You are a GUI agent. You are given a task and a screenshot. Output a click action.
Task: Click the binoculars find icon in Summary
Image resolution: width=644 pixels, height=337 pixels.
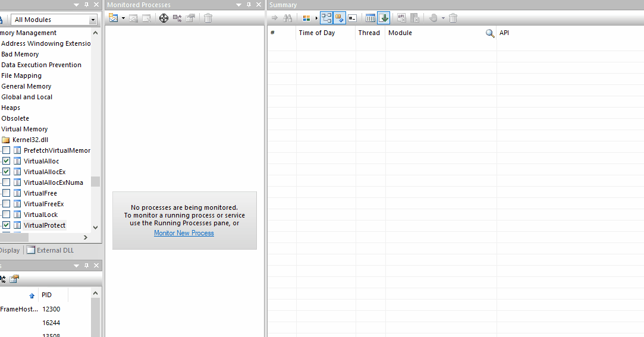click(x=288, y=18)
